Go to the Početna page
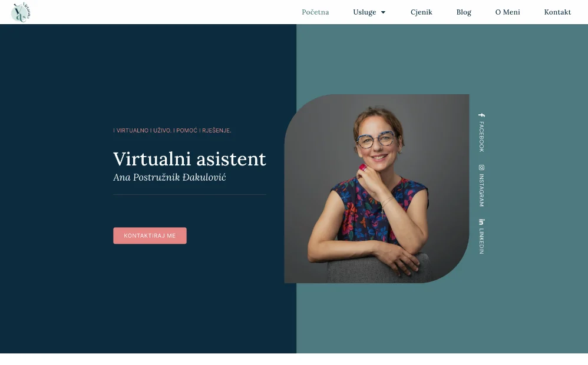Screen dimensions: 588x365 coord(315,12)
